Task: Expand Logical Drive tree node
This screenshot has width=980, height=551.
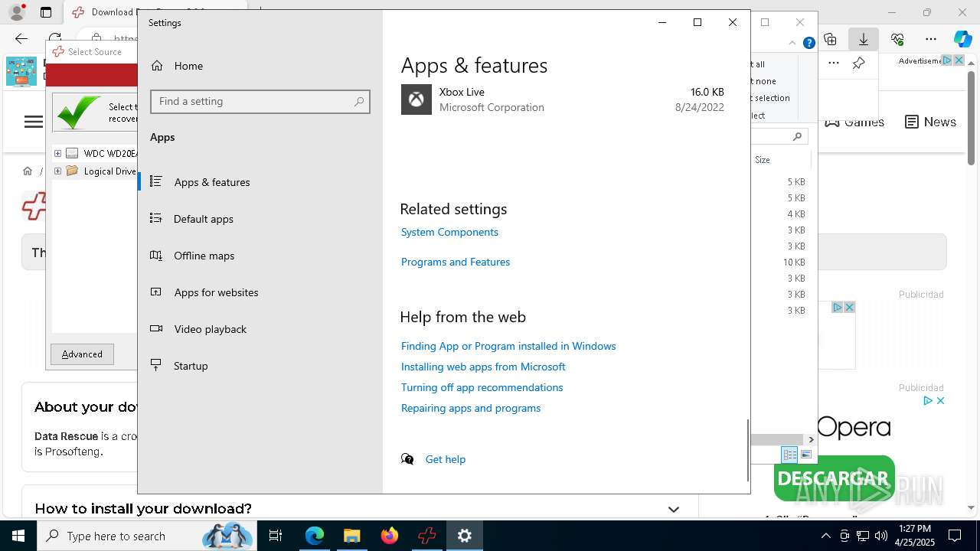Action: click(57, 171)
